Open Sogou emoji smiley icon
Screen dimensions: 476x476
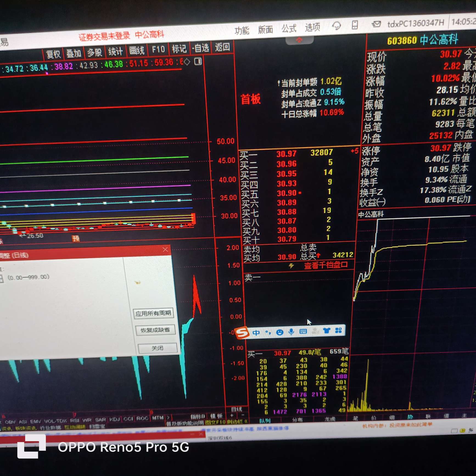pyautogui.click(x=279, y=332)
